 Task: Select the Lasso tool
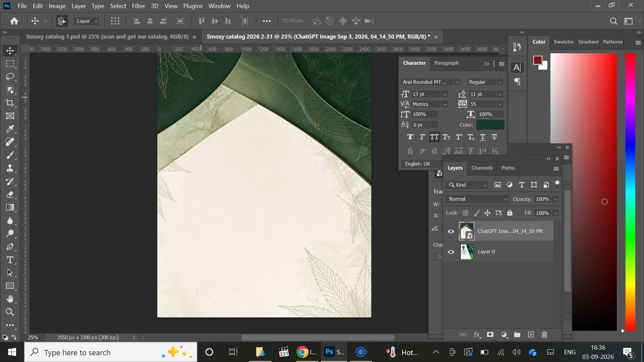[x=10, y=77]
